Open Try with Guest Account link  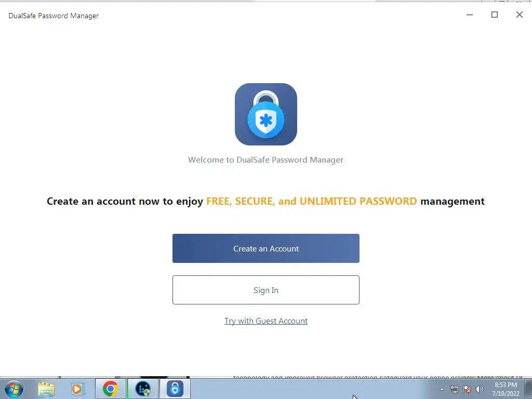266,321
